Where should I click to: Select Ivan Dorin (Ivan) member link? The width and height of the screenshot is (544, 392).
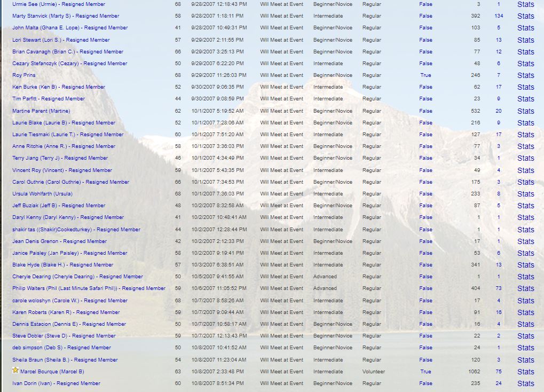(56, 383)
